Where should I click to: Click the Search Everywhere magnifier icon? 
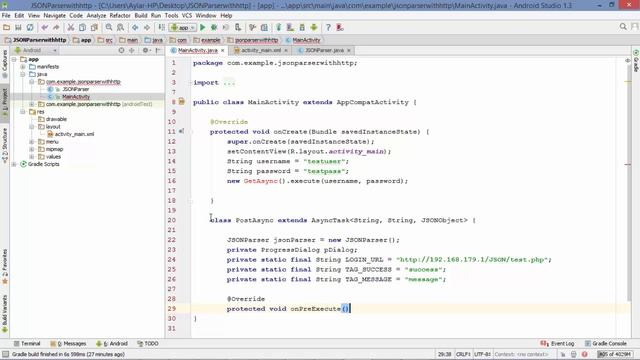tap(623, 27)
